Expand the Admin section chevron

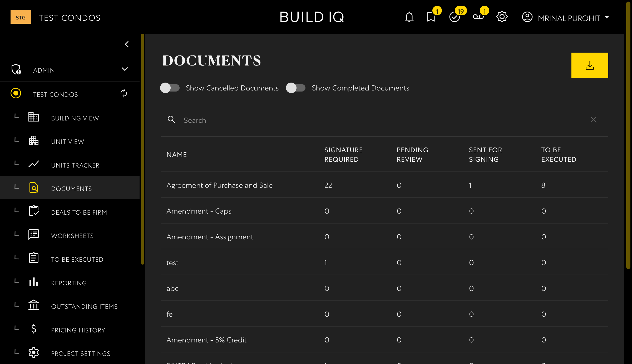125,69
